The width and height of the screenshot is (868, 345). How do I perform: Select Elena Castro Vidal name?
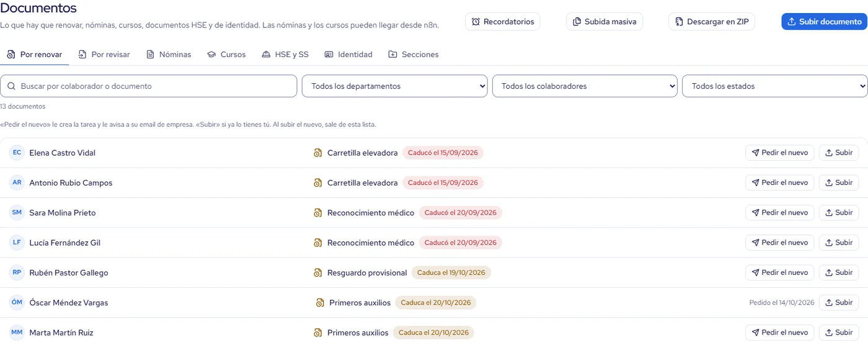63,153
